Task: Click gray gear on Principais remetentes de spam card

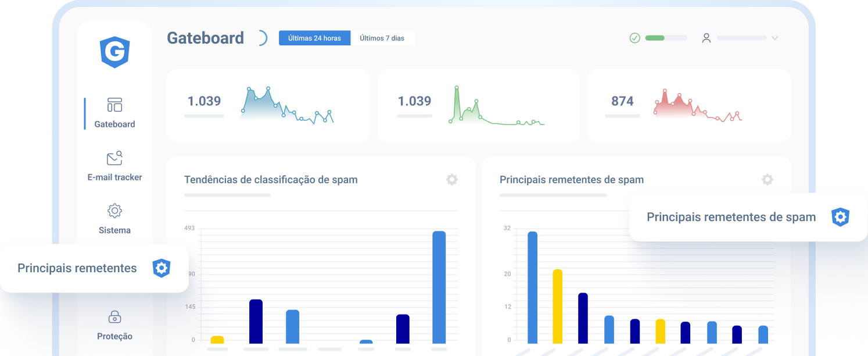Action: [x=767, y=180]
